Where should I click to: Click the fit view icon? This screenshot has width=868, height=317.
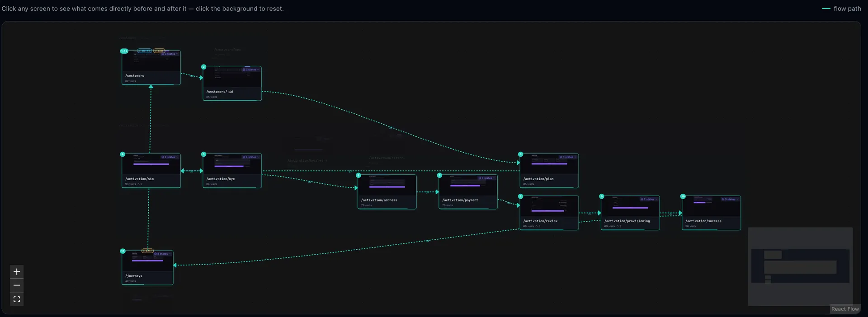tap(17, 299)
